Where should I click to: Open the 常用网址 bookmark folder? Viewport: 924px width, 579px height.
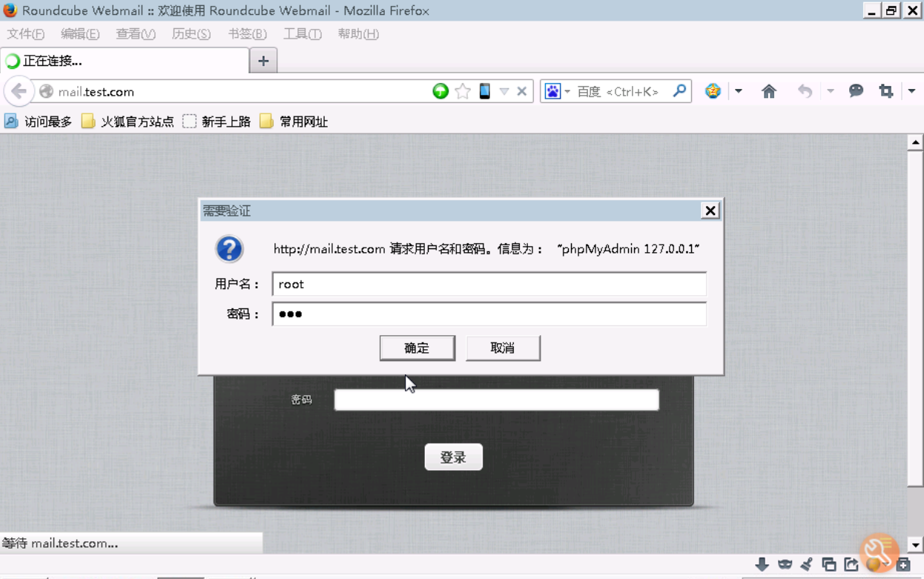294,122
